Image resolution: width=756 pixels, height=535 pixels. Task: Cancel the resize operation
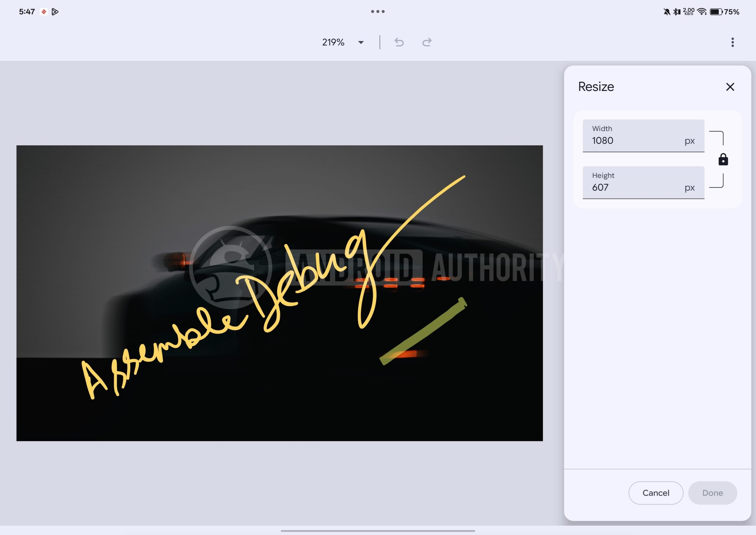point(656,493)
